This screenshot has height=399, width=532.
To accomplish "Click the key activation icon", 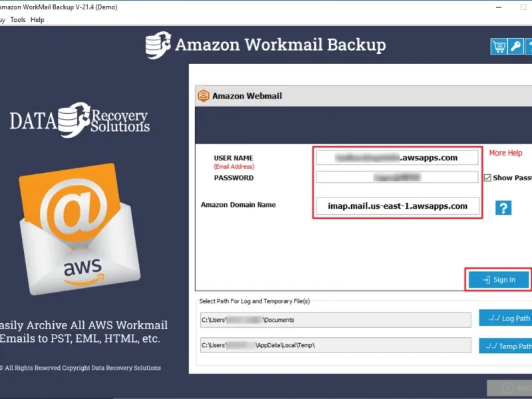I will [516, 47].
